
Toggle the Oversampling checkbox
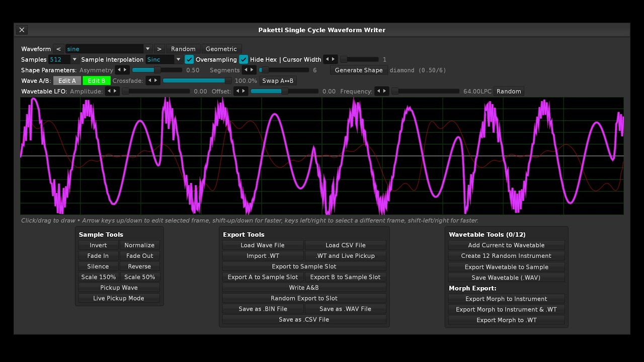click(x=189, y=59)
